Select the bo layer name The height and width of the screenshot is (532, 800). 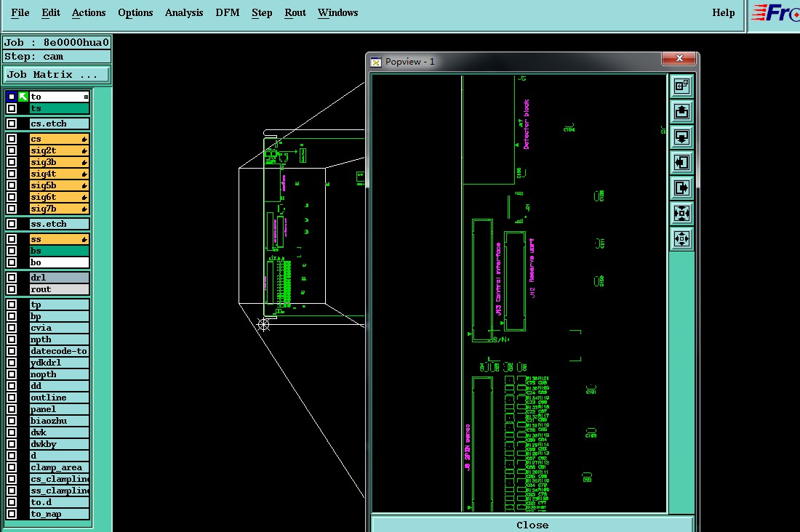tap(59, 262)
